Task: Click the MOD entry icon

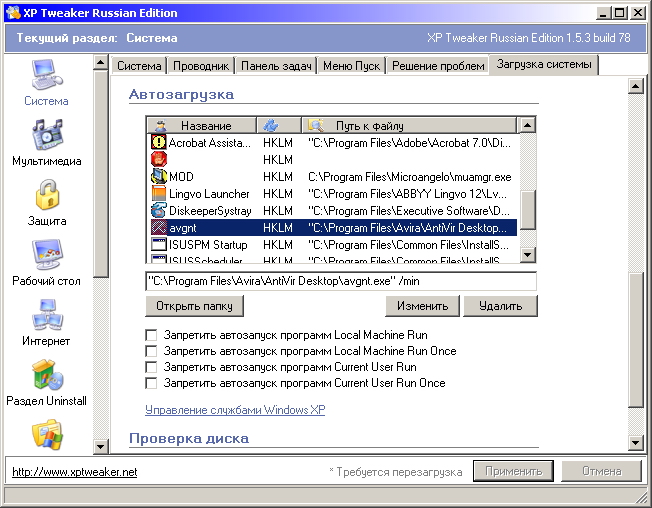Action: click(158, 177)
